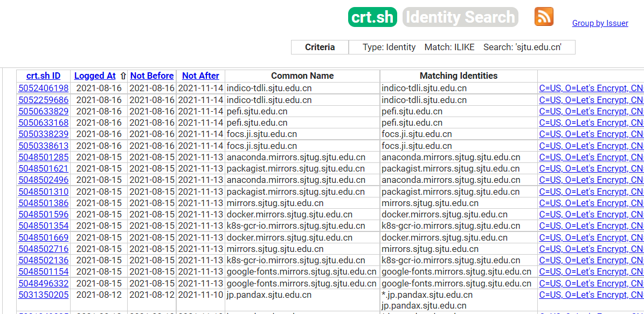Open Let's Encrypt issuer link in first row

click(591, 88)
